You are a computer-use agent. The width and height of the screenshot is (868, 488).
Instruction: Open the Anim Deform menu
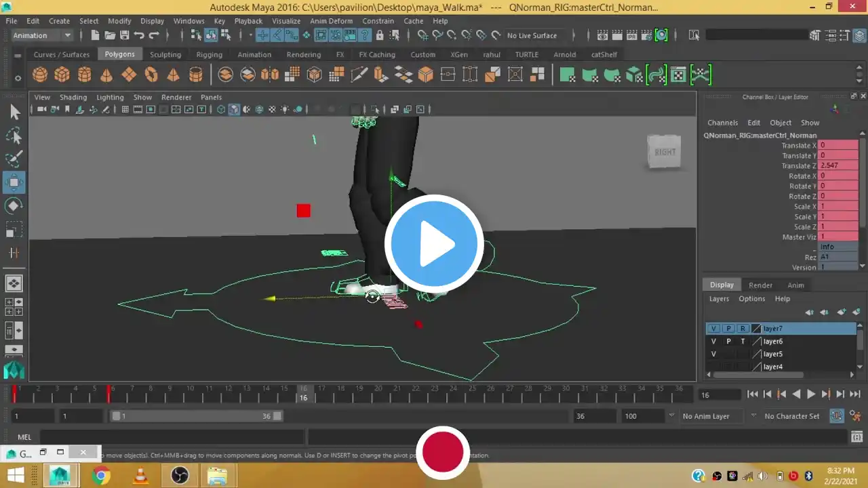[331, 21]
